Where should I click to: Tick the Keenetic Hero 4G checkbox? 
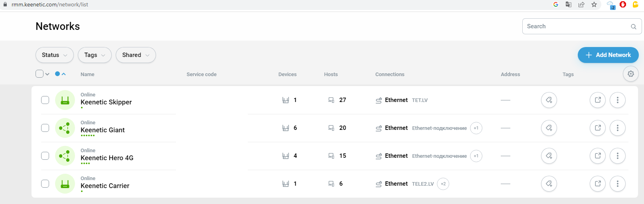45,156
